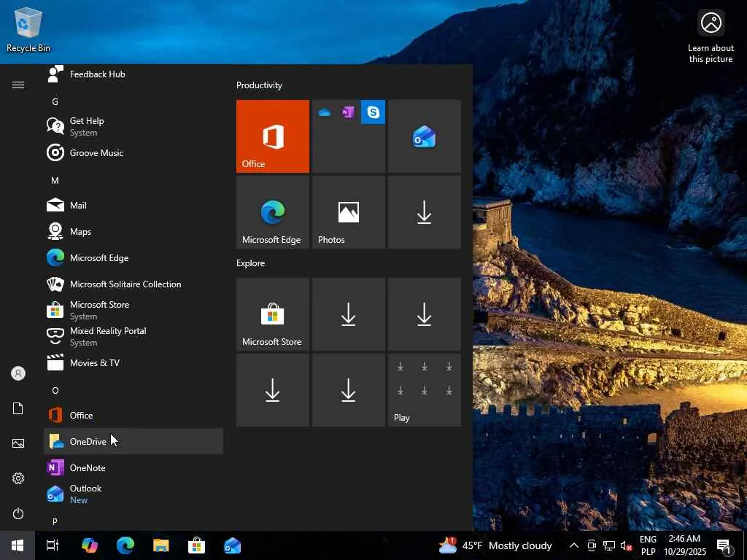Click the Productivity group title
The width and height of the screenshot is (747, 560).
259,85
